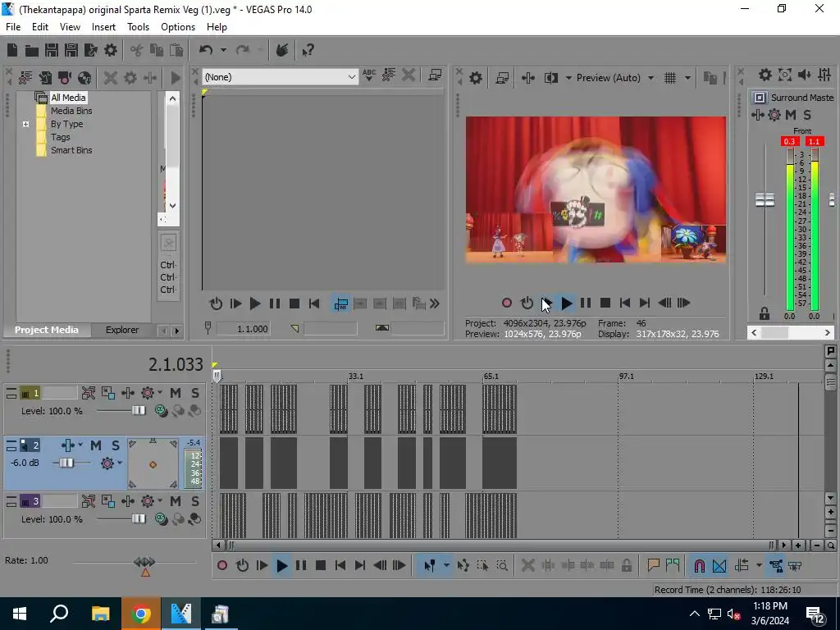Viewport: 840px width, 630px height.
Task: Toggle preview on external monitor icon
Action: point(502,78)
